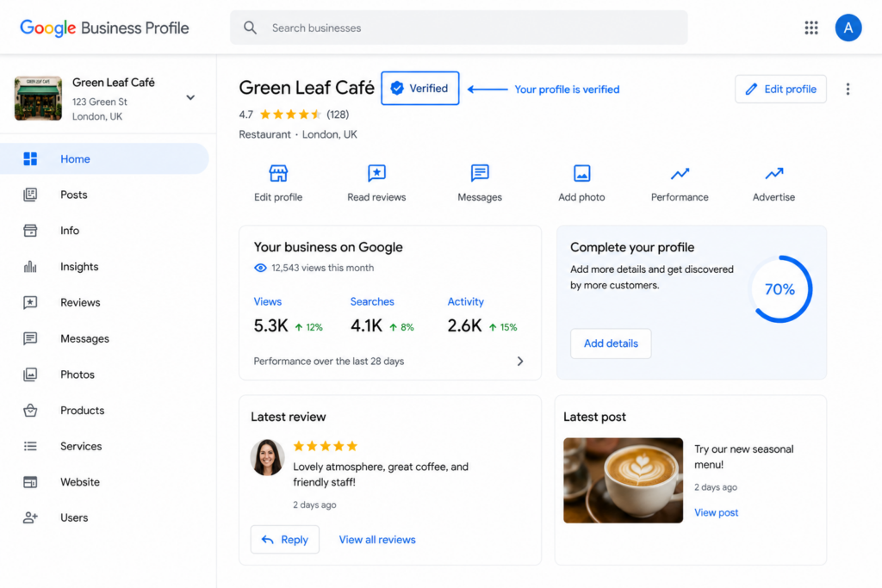The height and width of the screenshot is (588, 882).
Task: Click the Edit profile storefront shortcut icon
Action: pos(278,173)
